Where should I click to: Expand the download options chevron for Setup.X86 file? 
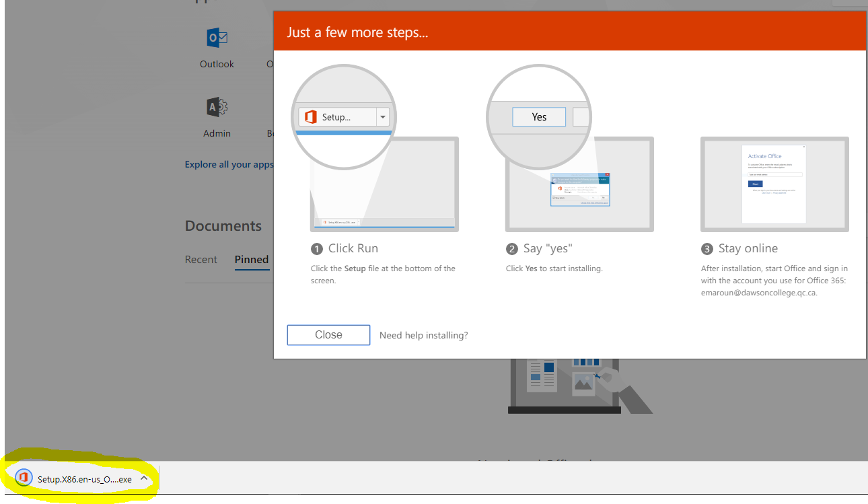point(144,478)
